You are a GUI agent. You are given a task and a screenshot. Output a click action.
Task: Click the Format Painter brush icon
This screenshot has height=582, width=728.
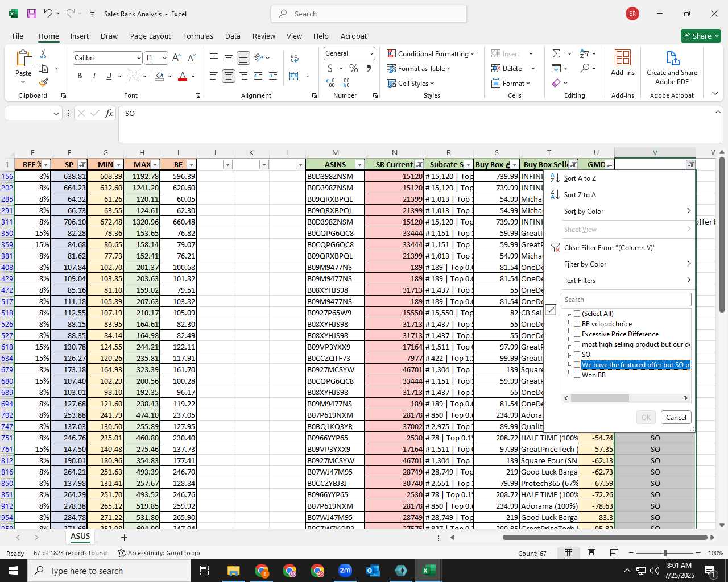pos(43,82)
